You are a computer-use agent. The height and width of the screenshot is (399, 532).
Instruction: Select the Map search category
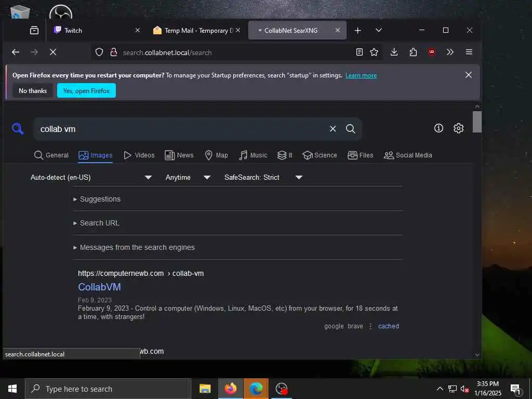217,155
